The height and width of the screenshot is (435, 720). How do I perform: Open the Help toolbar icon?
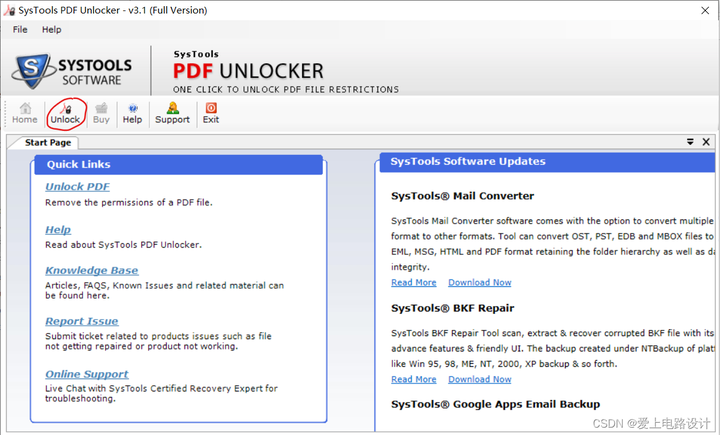[132, 113]
